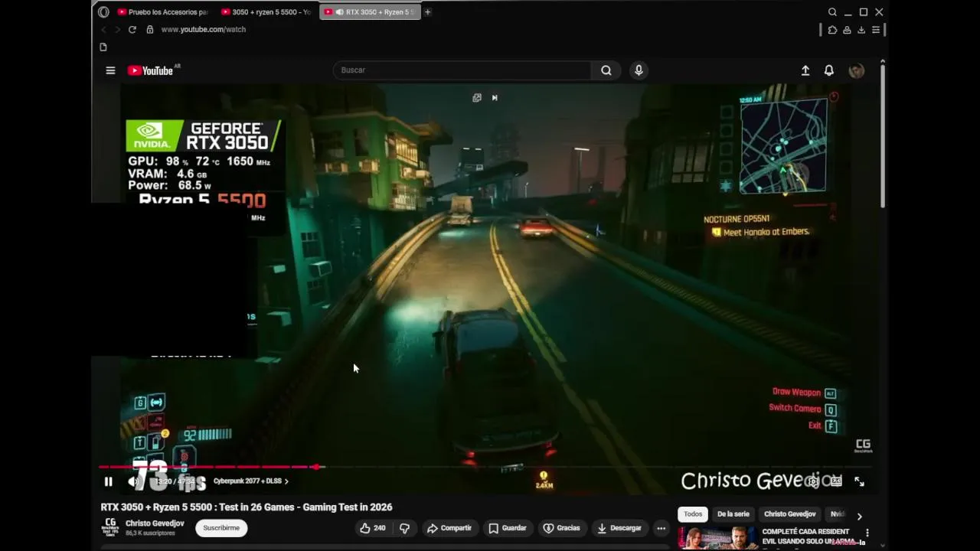Viewport: 980px width, 551px height.
Task: Dislike the video
Action: (x=404, y=528)
